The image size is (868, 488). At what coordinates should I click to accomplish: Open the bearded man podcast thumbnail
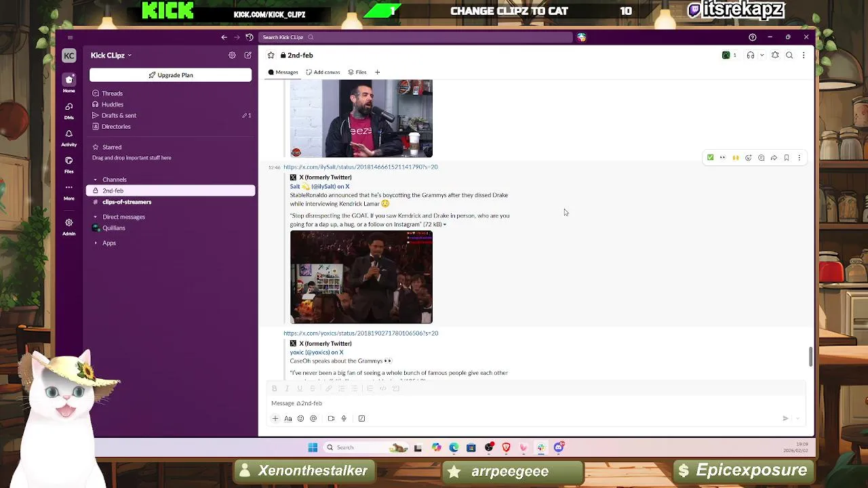coord(361,119)
